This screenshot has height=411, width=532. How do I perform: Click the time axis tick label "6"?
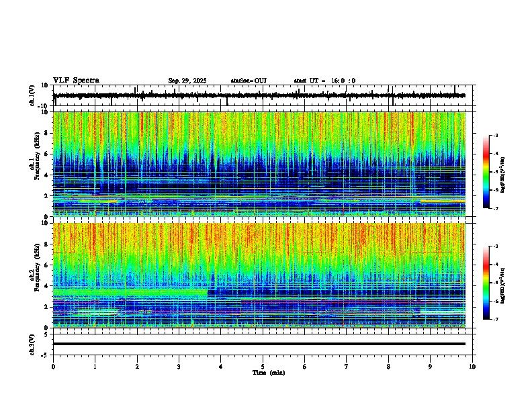(305, 367)
